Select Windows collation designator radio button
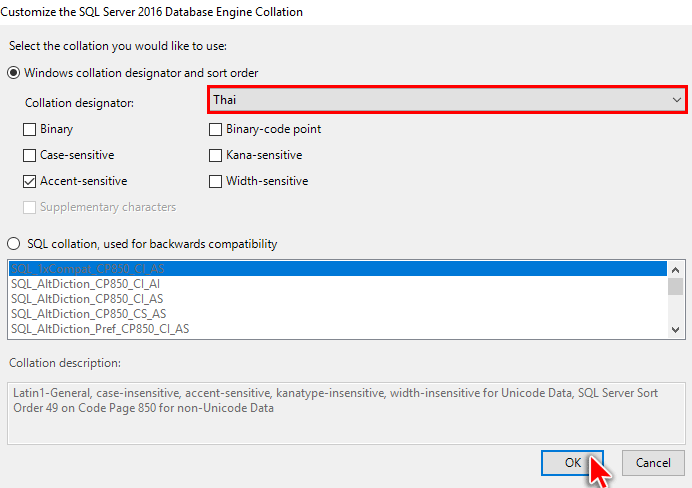 click(14, 73)
